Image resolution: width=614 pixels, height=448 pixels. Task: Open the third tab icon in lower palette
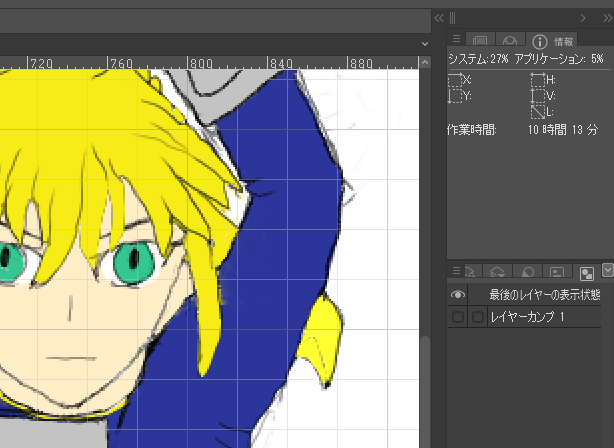pyautogui.click(x=531, y=271)
